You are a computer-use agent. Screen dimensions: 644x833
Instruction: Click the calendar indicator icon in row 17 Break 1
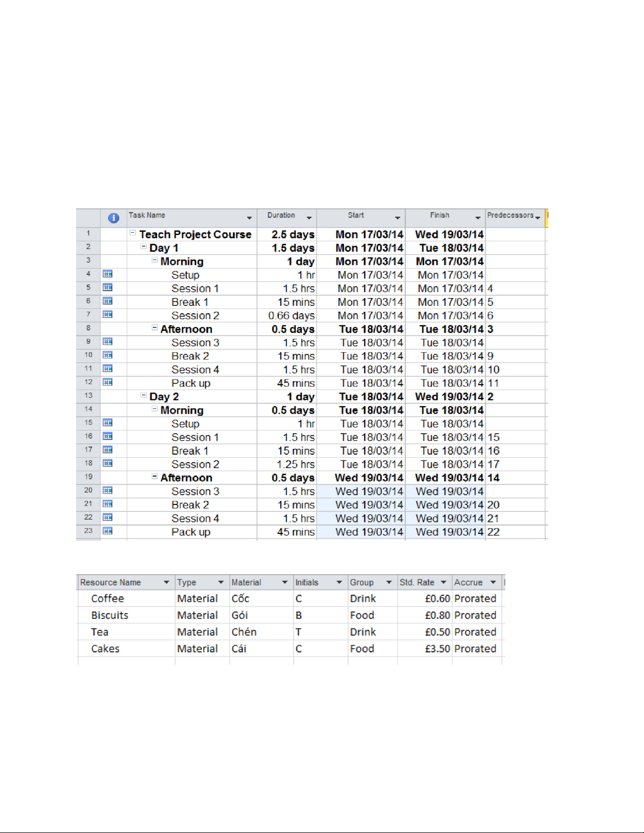pyautogui.click(x=108, y=450)
